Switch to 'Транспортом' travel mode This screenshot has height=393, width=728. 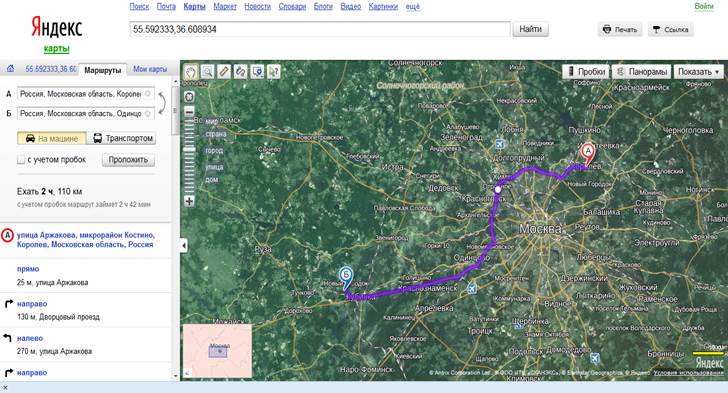pos(123,138)
